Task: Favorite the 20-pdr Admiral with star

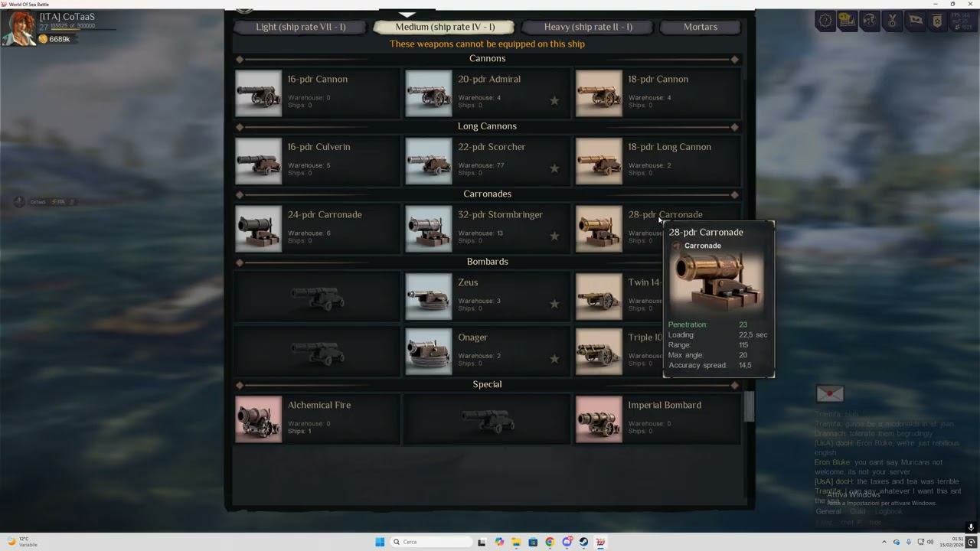Action: pos(554,100)
